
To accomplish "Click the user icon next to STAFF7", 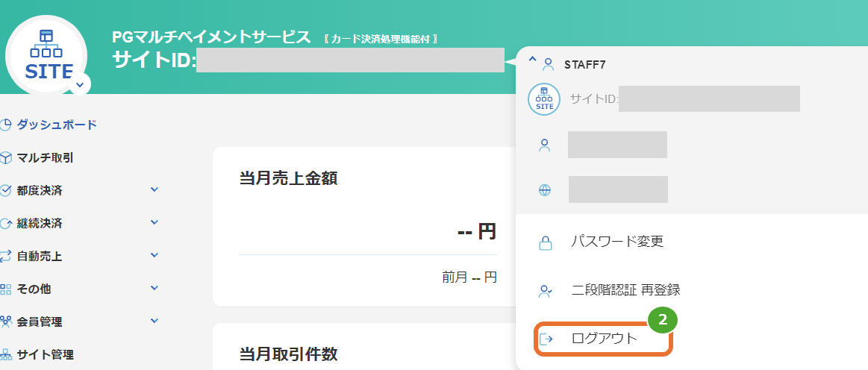I will pyautogui.click(x=548, y=65).
